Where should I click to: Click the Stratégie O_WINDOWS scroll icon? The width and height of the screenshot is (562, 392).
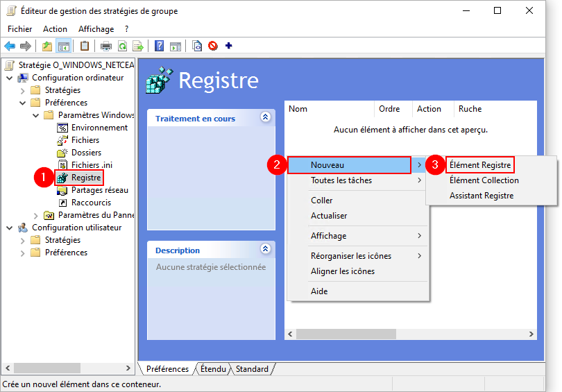pyautogui.click(x=10, y=65)
